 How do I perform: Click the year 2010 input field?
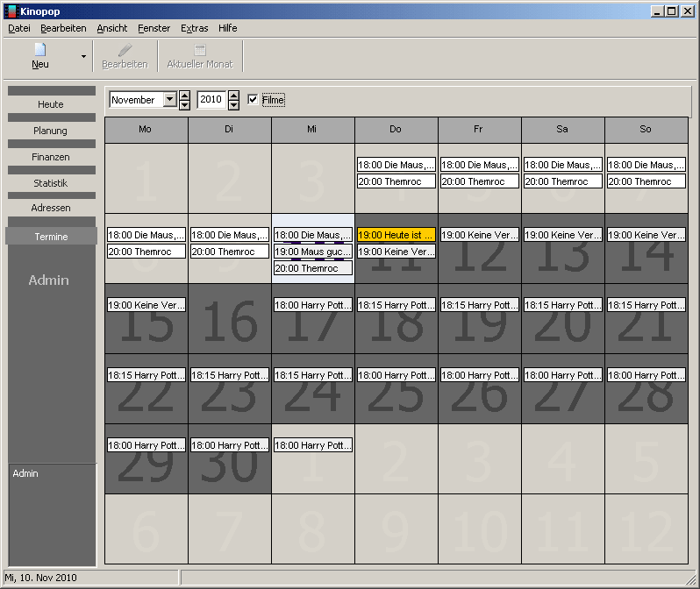click(x=211, y=100)
